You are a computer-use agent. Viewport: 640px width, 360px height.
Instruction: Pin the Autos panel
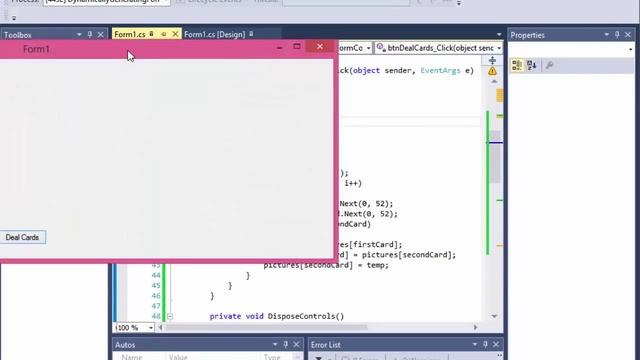286,345
